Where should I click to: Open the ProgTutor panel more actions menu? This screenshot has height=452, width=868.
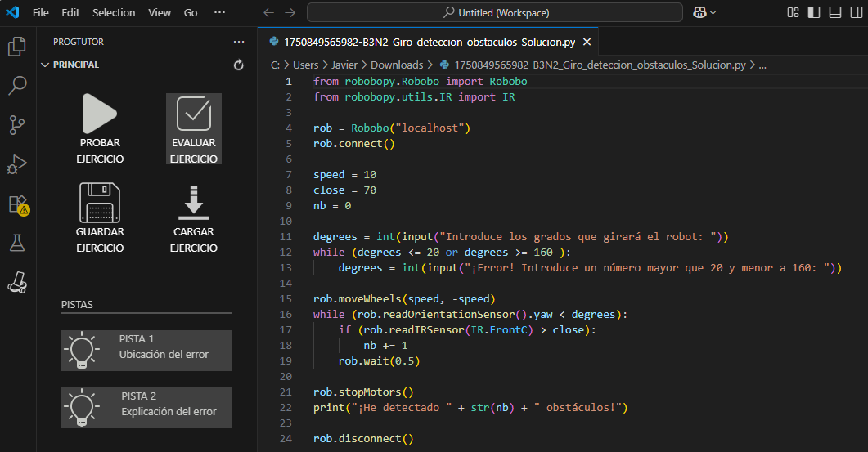click(239, 42)
